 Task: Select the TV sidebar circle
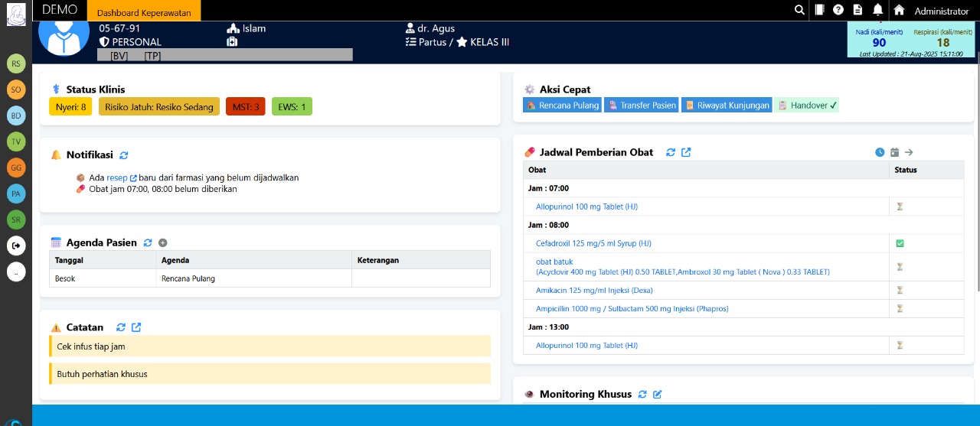tap(16, 142)
